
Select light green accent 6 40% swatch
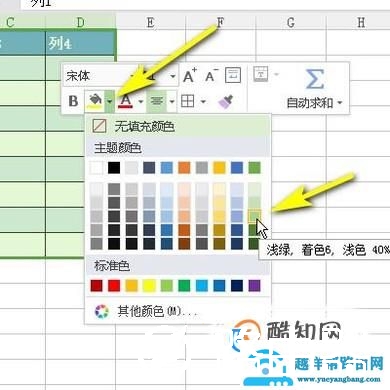(x=254, y=216)
